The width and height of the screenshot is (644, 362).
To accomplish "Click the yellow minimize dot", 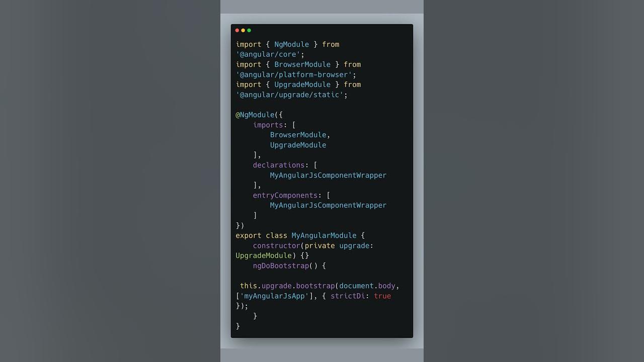I will click(x=243, y=31).
